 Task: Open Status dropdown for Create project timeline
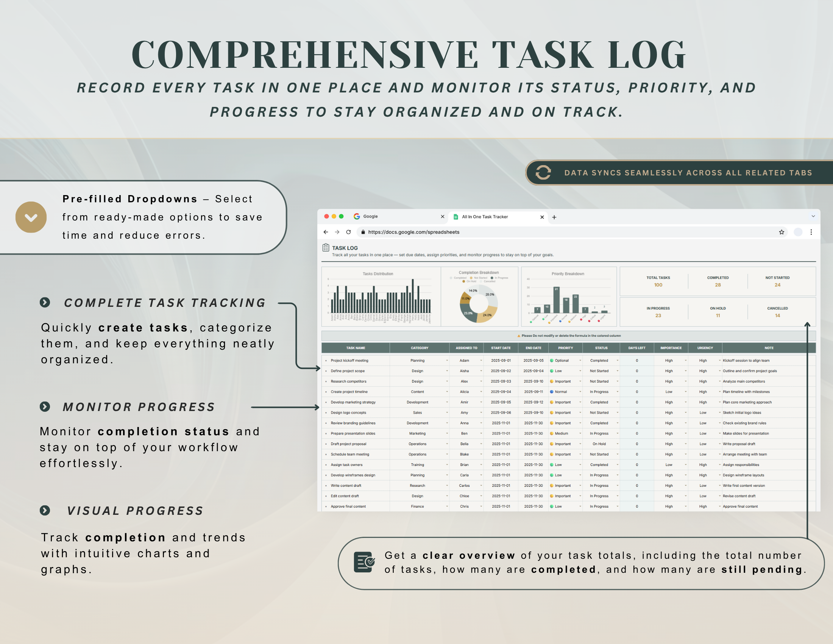[x=617, y=392]
